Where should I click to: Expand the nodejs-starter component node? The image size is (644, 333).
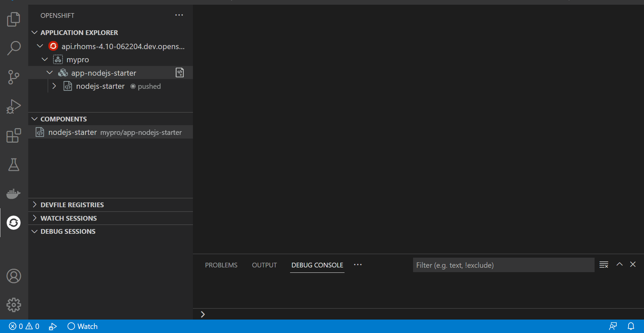tap(54, 86)
